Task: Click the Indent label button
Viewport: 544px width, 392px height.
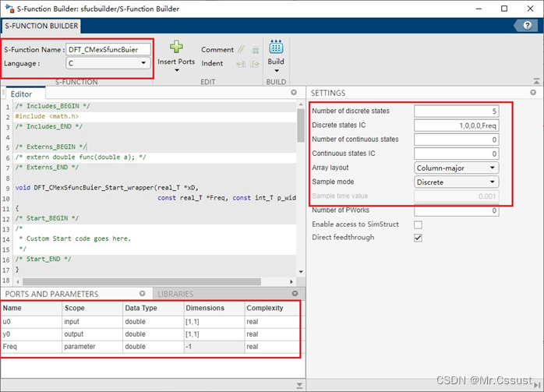Action: click(x=212, y=63)
